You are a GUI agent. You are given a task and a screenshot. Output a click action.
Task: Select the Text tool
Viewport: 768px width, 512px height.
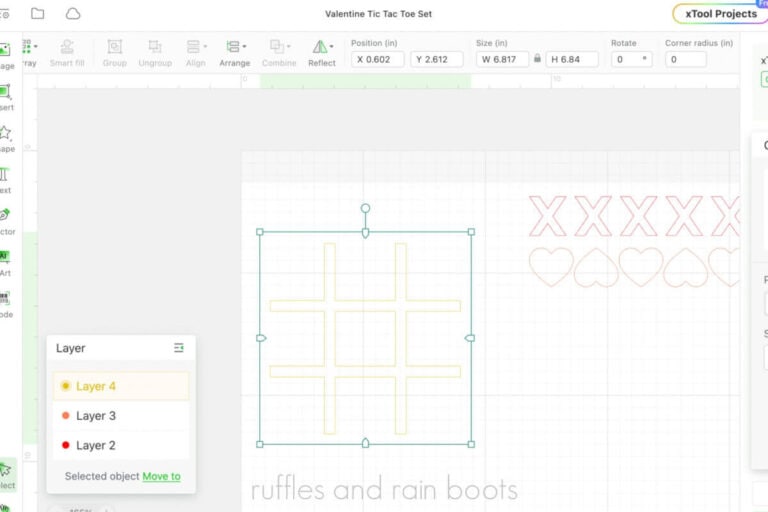coord(5,180)
